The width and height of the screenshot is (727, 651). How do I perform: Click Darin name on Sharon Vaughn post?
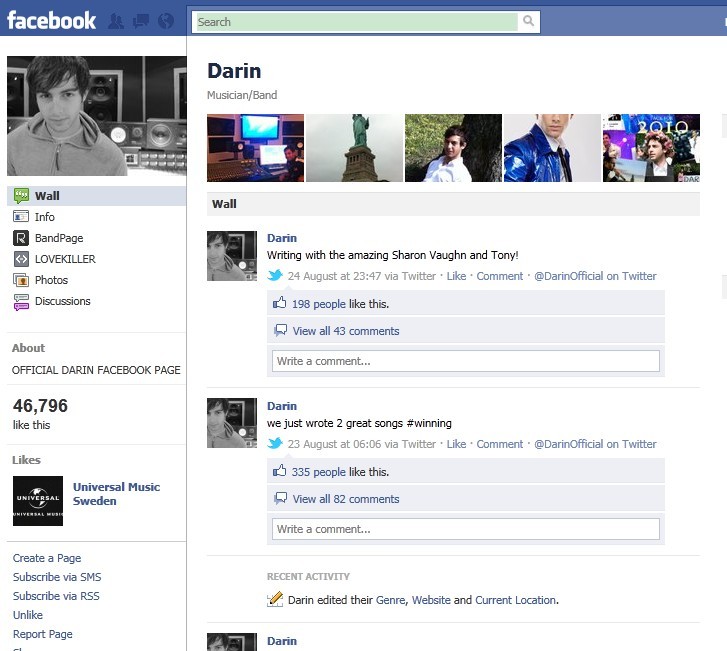(282, 238)
